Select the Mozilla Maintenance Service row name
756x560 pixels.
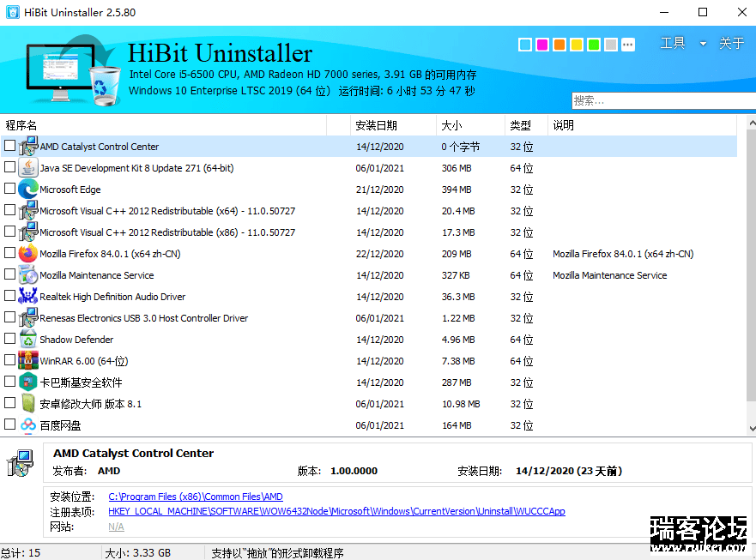point(96,275)
